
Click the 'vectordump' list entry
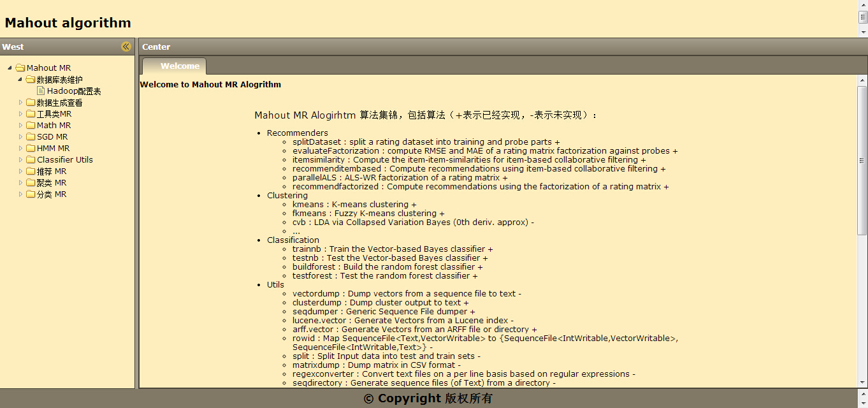[407, 294]
